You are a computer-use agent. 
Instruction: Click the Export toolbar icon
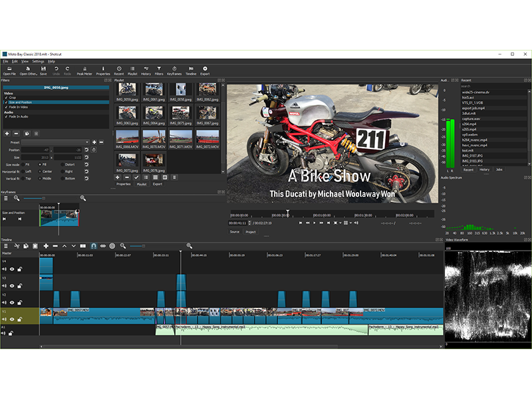pos(205,69)
